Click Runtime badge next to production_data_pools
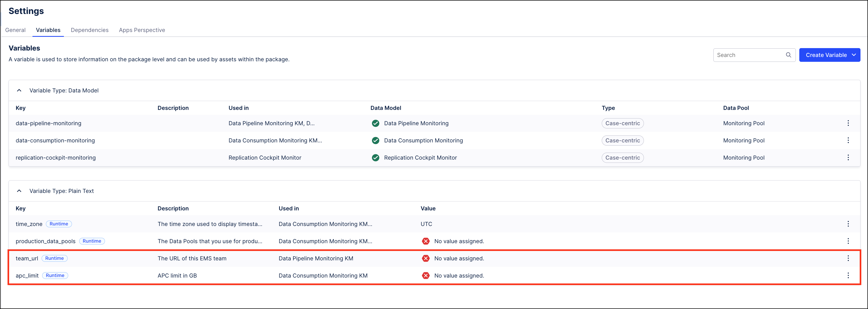 pyautogui.click(x=92, y=241)
